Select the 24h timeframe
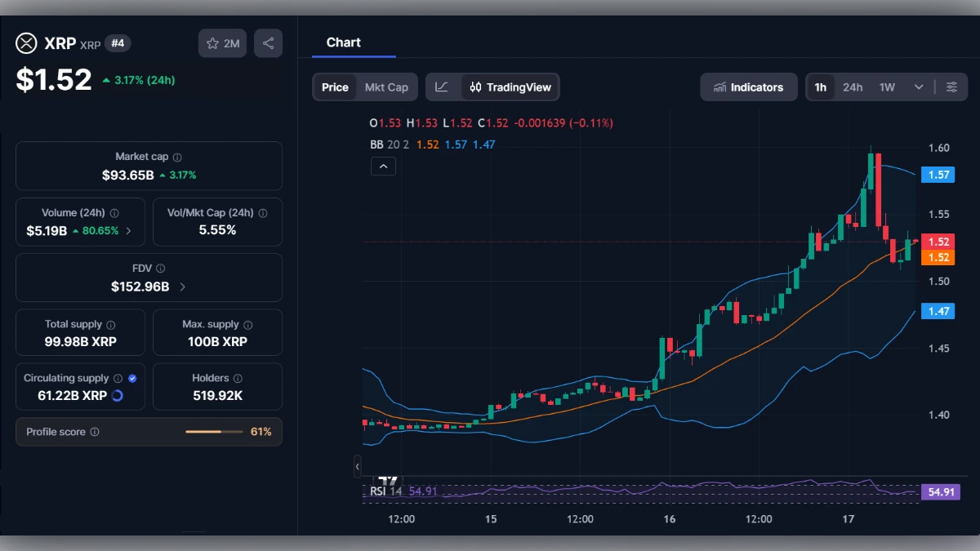Image resolution: width=980 pixels, height=551 pixels. point(853,87)
